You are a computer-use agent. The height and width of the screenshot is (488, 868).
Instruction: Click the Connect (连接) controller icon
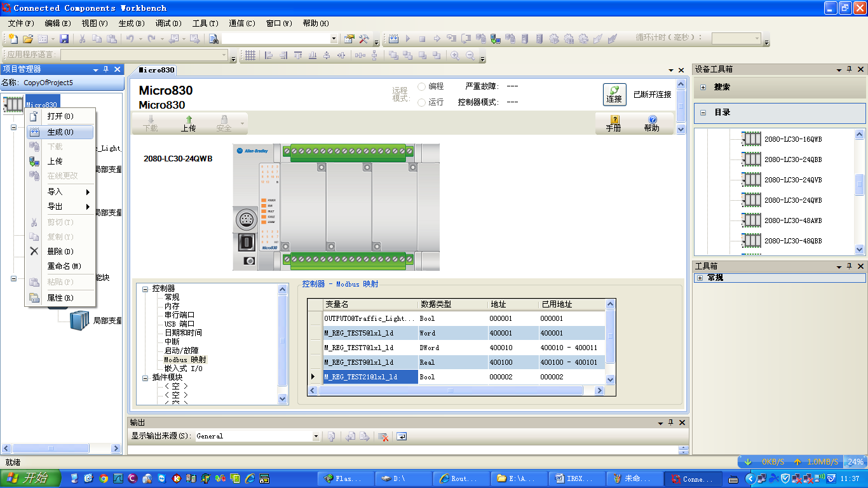click(x=614, y=94)
